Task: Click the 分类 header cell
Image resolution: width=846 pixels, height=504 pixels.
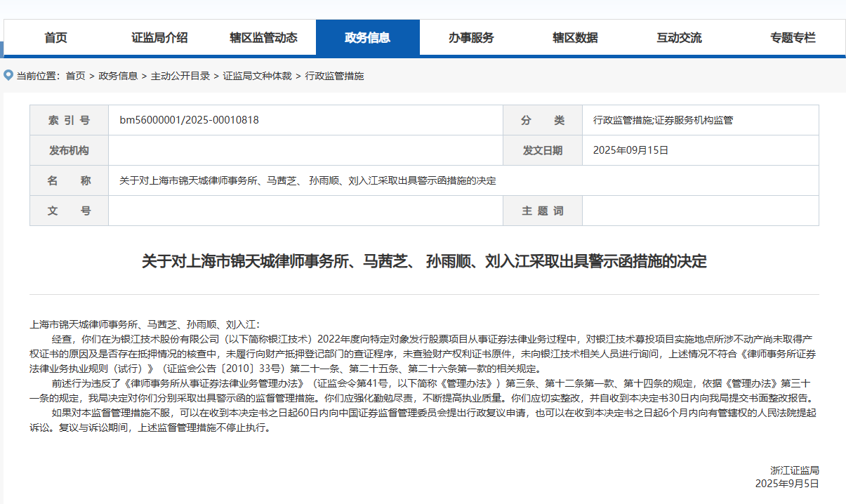Action: click(543, 120)
